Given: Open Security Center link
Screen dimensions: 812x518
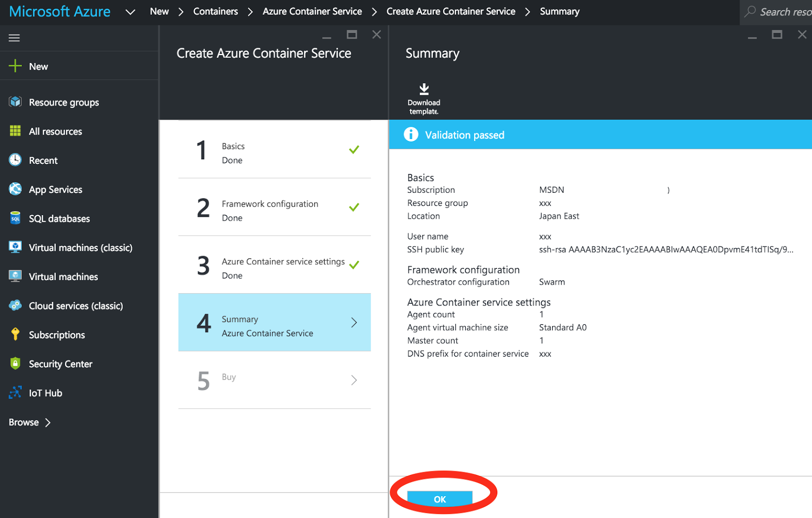Looking at the screenshot, I should [x=60, y=364].
